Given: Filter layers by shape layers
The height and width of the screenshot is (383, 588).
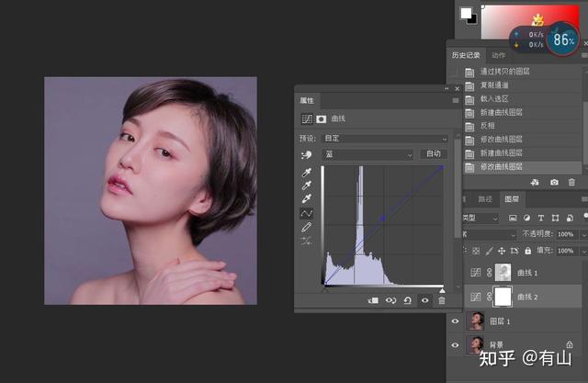Looking at the screenshot, I should click(x=555, y=218).
